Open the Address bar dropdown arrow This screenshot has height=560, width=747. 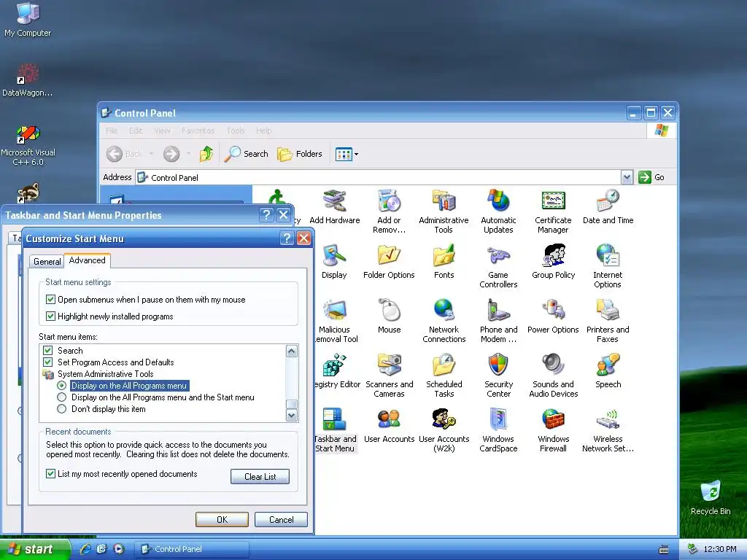tap(627, 178)
